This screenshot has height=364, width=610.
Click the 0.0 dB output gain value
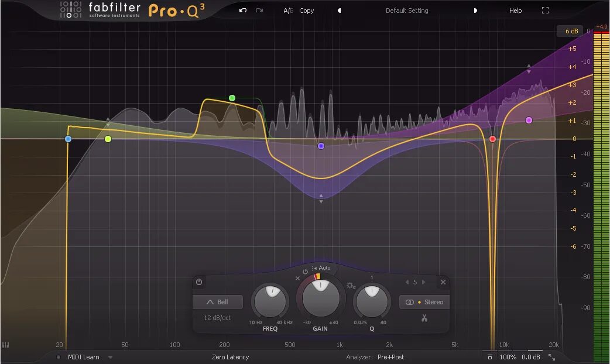530,357
